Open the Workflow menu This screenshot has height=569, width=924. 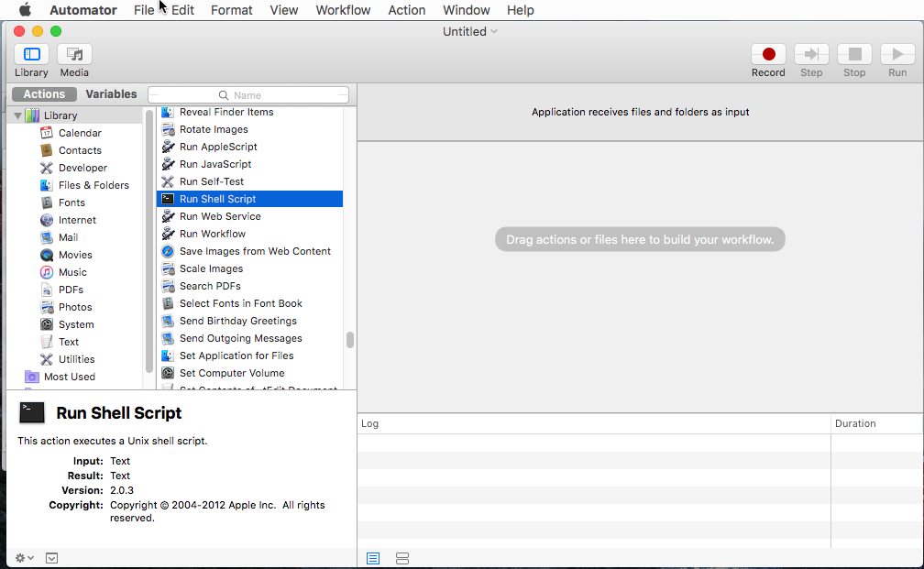pos(343,10)
